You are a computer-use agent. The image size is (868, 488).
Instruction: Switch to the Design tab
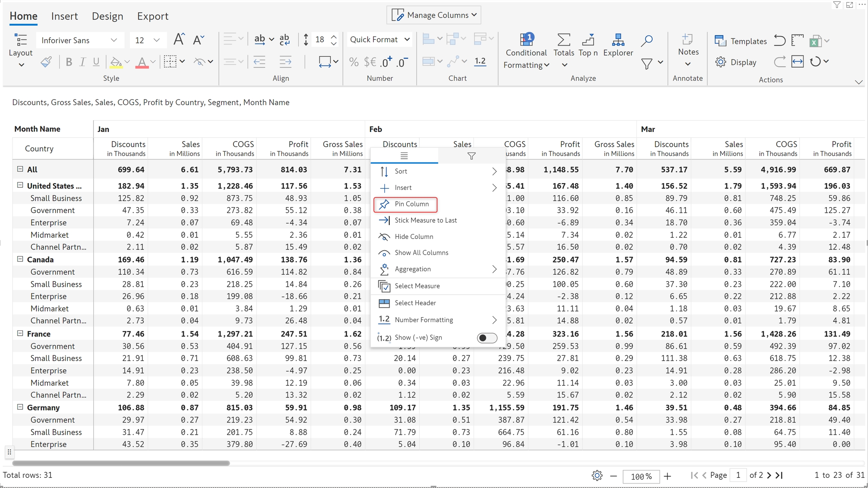tap(107, 16)
